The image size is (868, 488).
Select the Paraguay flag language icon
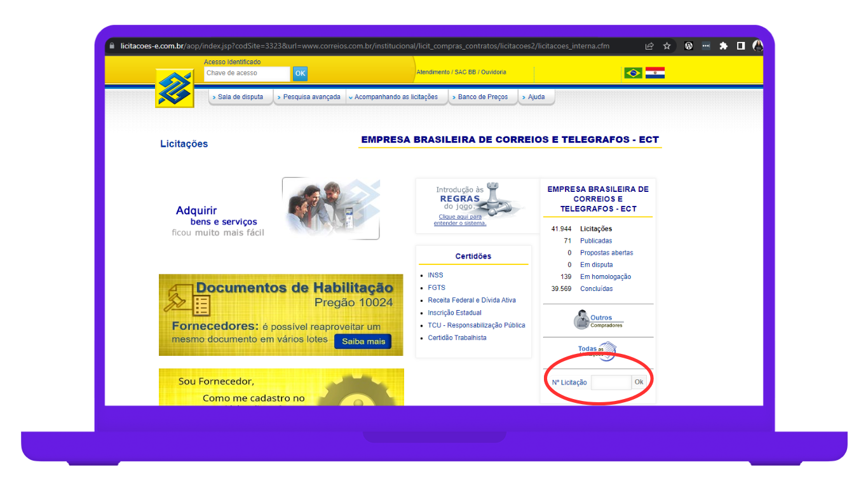pos(654,73)
